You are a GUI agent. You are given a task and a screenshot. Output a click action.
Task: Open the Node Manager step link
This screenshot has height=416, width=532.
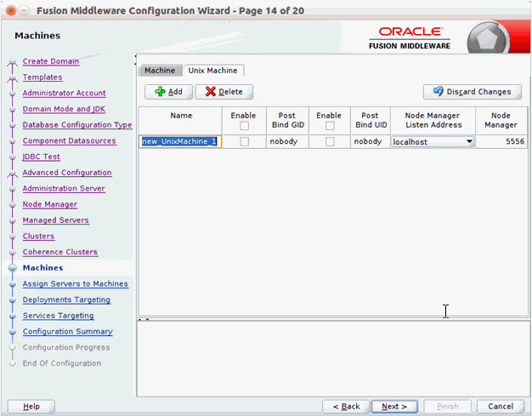point(50,204)
